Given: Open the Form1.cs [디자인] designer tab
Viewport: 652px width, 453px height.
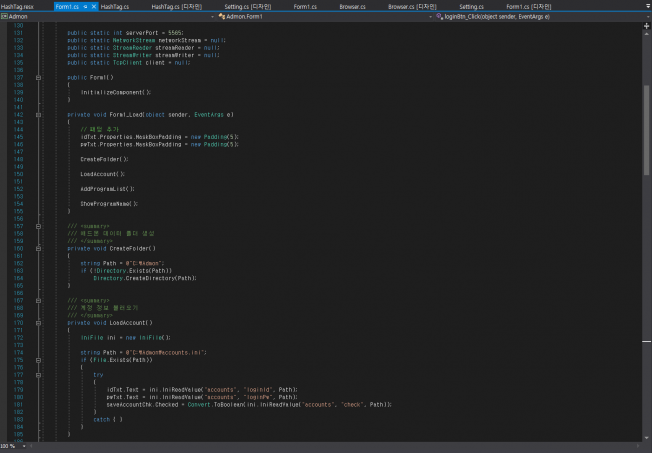Looking at the screenshot, I should 529,7.
